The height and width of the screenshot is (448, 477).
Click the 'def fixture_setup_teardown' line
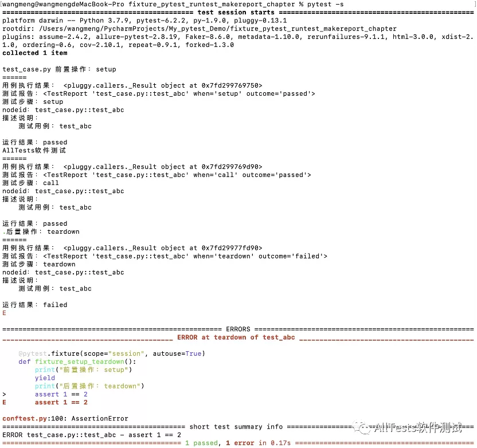pyautogui.click(x=77, y=361)
